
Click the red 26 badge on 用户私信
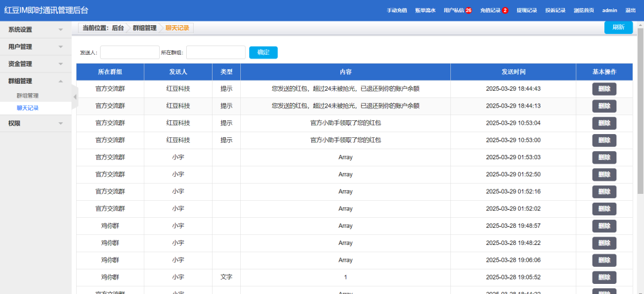[469, 11]
